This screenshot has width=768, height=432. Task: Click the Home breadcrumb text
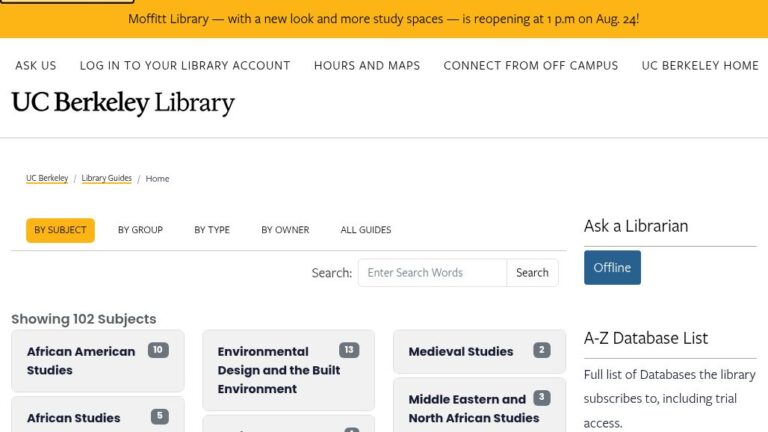click(x=157, y=179)
